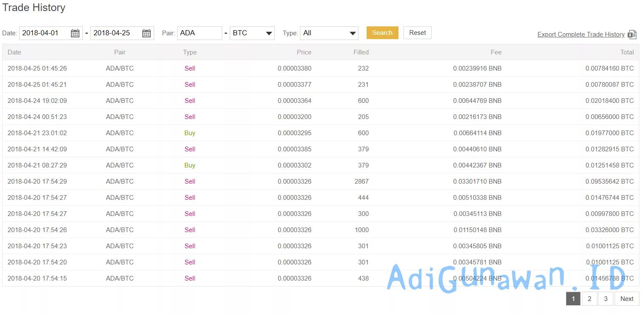The image size is (644, 315).
Task: Click the Total column header
Action: point(627,52)
